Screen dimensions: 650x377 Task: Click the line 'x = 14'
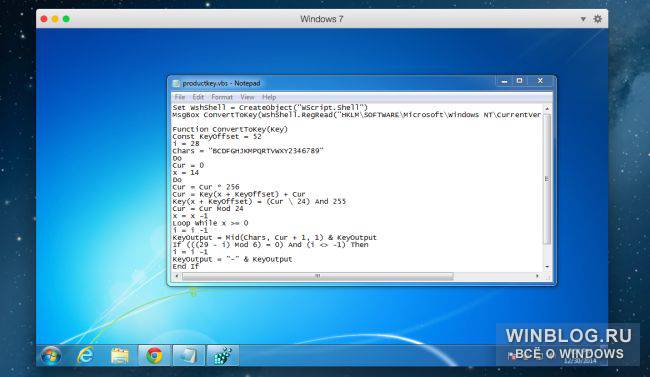click(x=186, y=173)
